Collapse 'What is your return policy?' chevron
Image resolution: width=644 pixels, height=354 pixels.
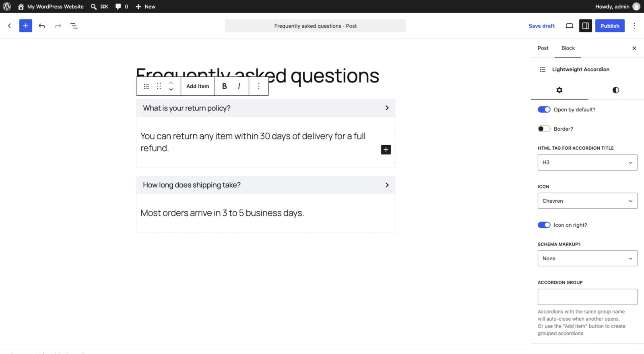click(387, 108)
